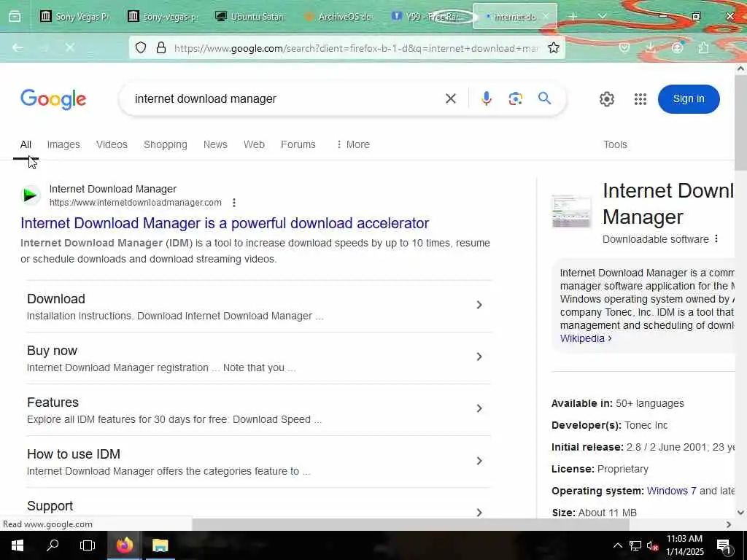The image size is (747, 560).
Task: Open the How to use IDM chevron
Action: 479,461
